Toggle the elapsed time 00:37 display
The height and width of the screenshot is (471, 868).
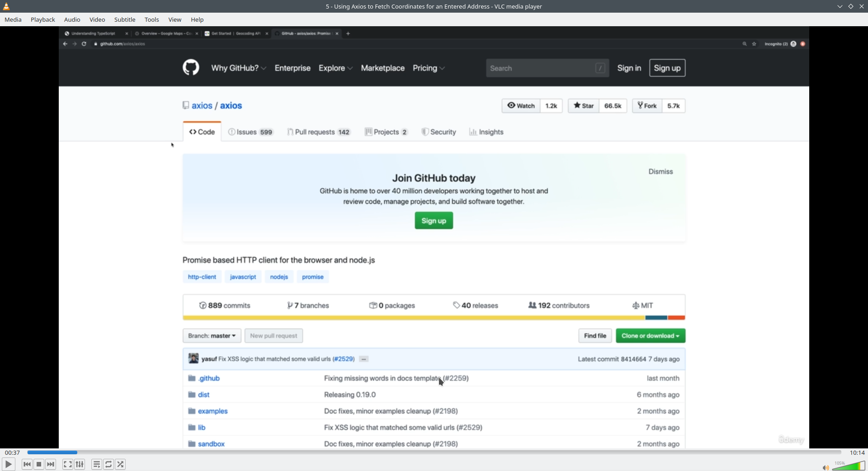click(12, 452)
